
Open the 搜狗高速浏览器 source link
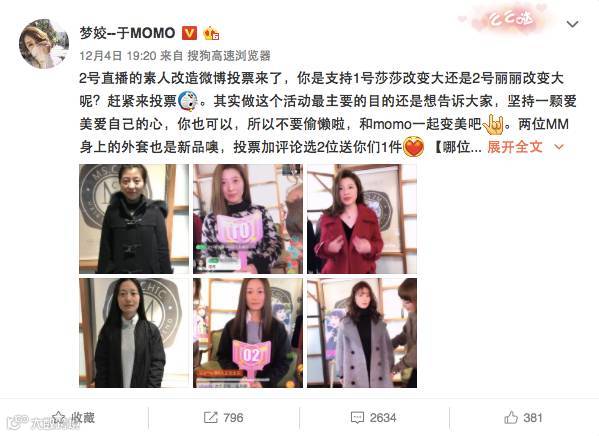click(x=229, y=56)
